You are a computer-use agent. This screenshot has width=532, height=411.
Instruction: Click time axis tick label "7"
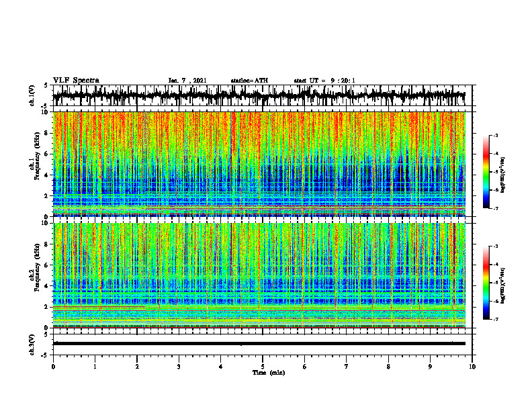pyautogui.click(x=347, y=367)
